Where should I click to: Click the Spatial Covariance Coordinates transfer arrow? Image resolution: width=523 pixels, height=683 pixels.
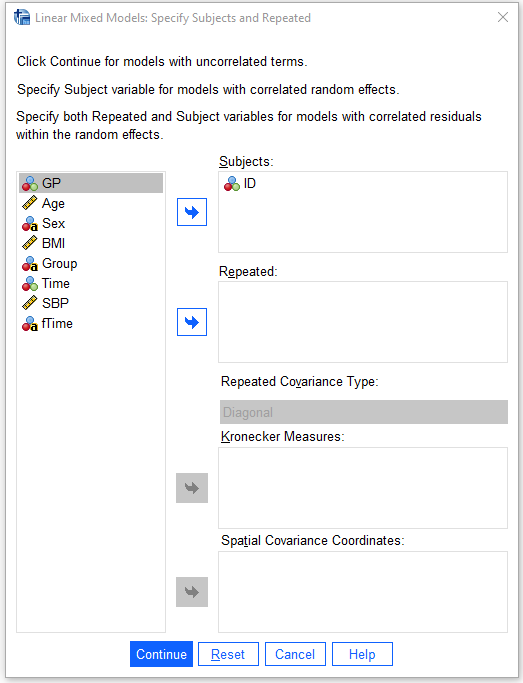tap(192, 592)
